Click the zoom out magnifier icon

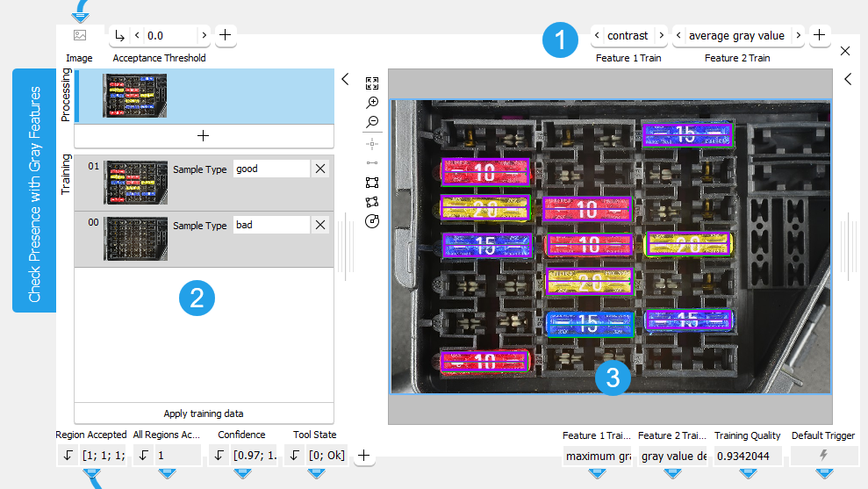tap(372, 122)
